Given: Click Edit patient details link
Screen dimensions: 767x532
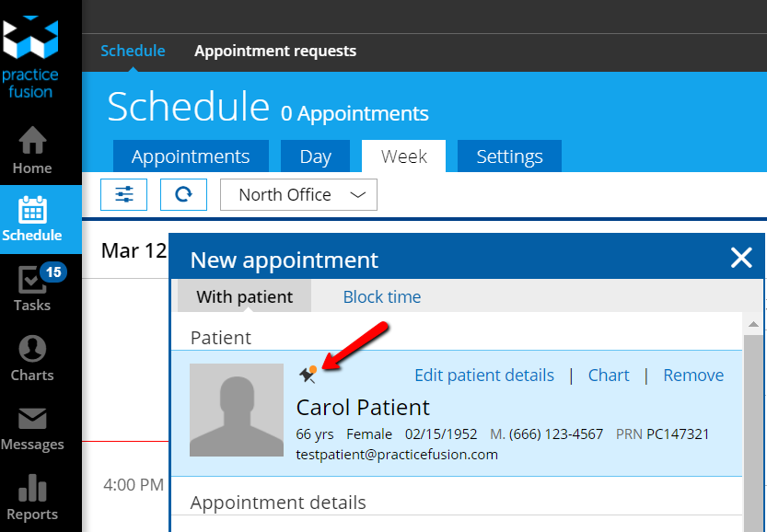Looking at the screenshot, I should [x=484, y=375].
